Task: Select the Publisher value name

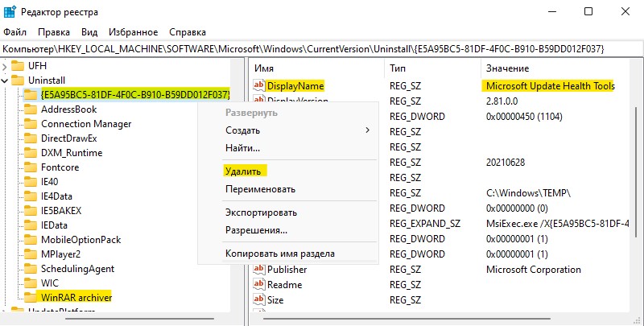Action: point(287,270)
